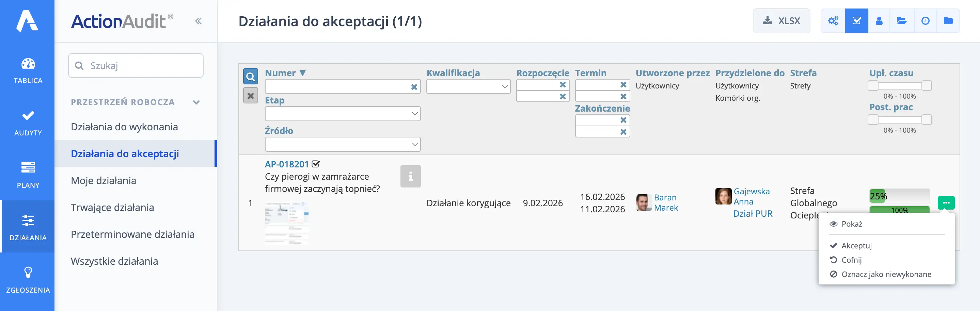This screenshot has height=311, width=980.
Task: Open the Źródło dropdown
Action: coord(343,144)
